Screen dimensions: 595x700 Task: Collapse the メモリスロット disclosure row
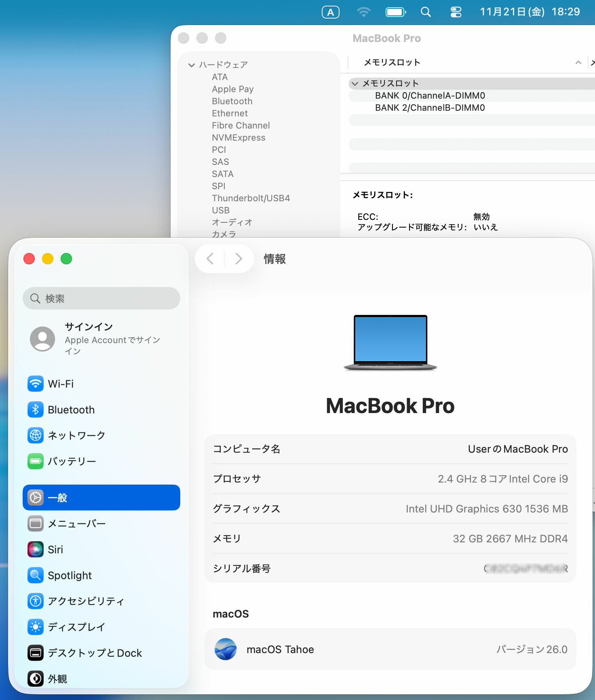tap(355, 84)
